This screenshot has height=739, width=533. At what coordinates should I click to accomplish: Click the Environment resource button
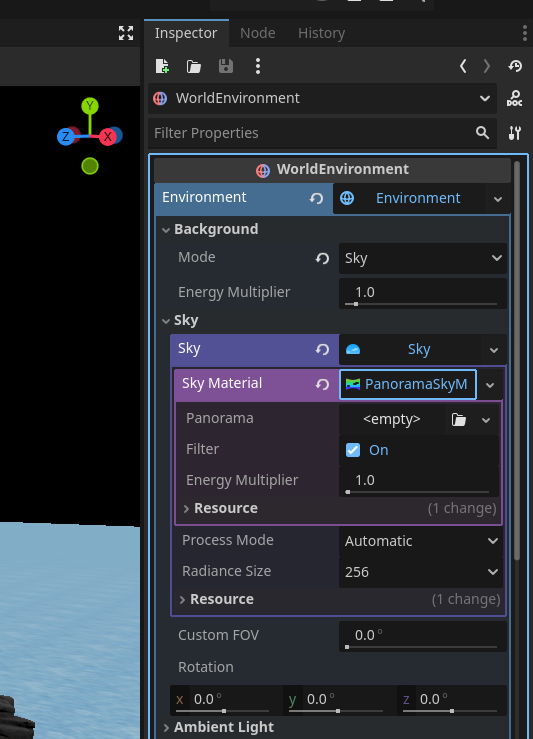[x=408, y=198]
